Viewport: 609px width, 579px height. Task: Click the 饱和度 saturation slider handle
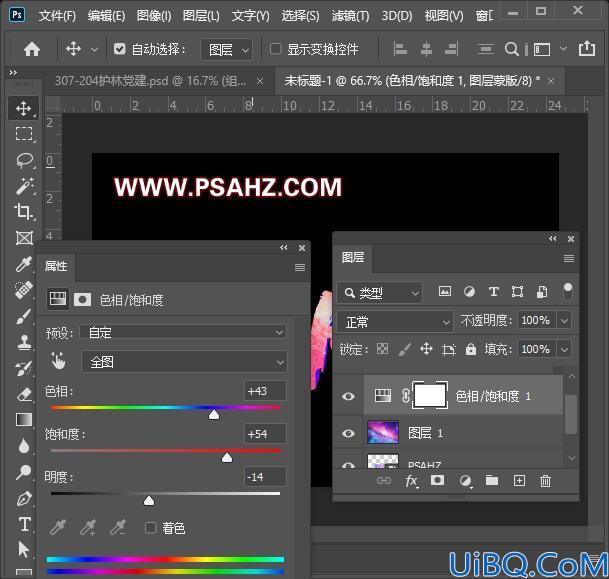227,458
